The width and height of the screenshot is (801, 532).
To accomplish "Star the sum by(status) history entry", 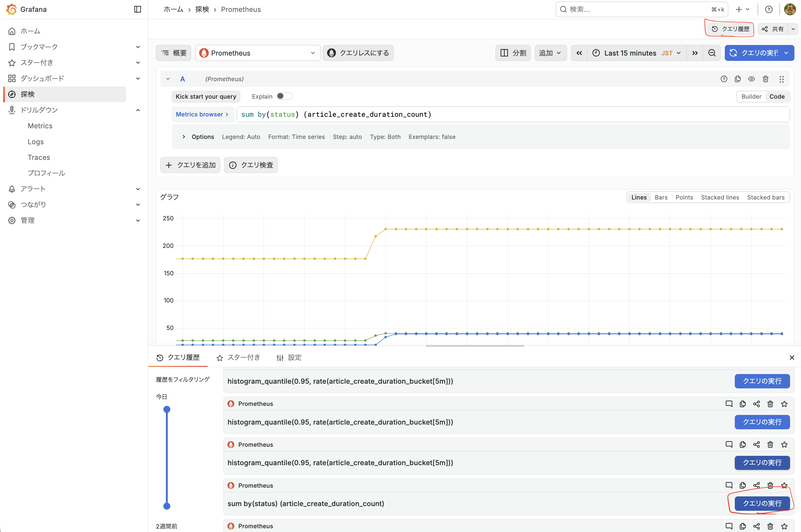I will point(784,485).
